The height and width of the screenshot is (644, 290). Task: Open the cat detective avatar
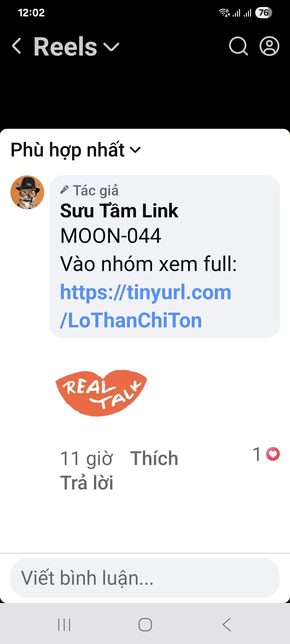(27, 192)
